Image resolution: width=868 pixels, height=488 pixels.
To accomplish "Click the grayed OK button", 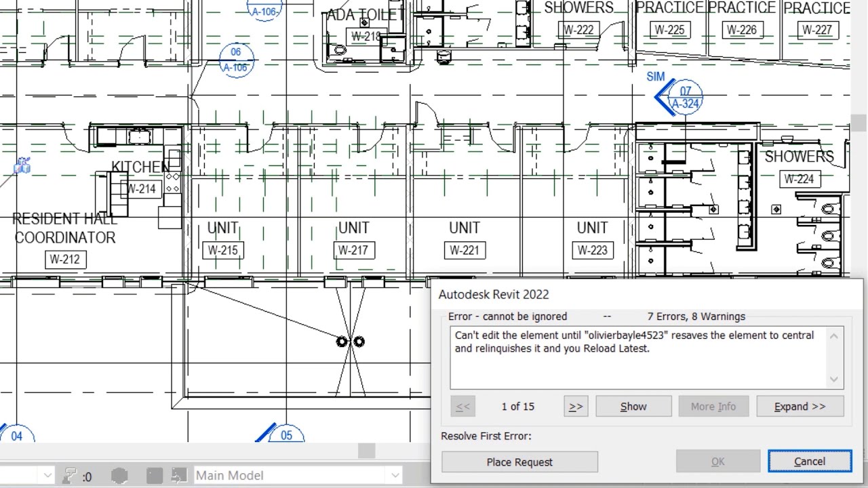I will coord(718,462).
